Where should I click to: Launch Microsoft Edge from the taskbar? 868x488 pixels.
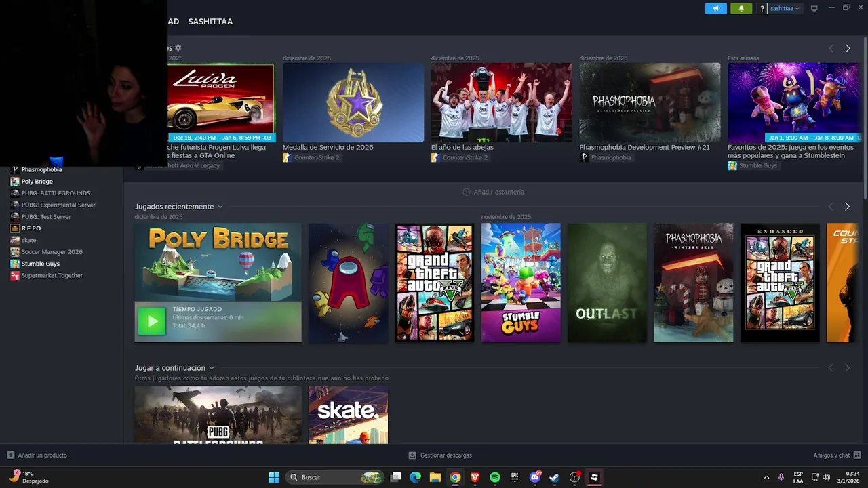coord(416,477)
